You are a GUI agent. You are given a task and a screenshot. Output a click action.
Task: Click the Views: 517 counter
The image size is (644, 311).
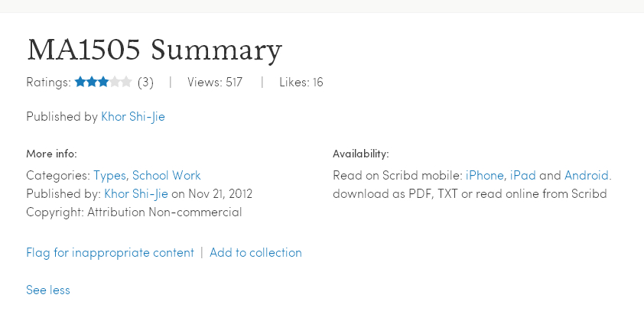215,82
